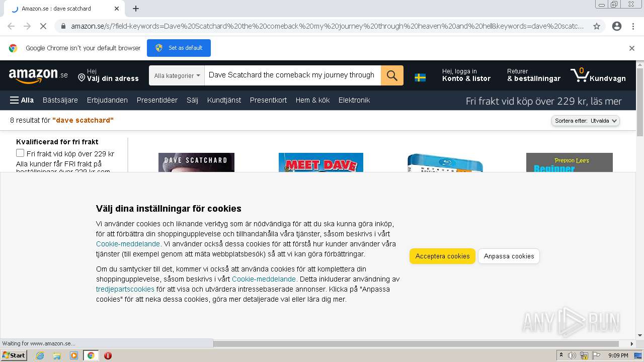Open the Sortera efter dropdown

coord(586,121)
